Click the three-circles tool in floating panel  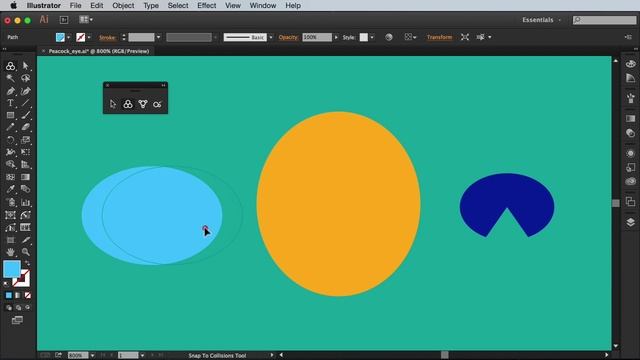(128, 104)
